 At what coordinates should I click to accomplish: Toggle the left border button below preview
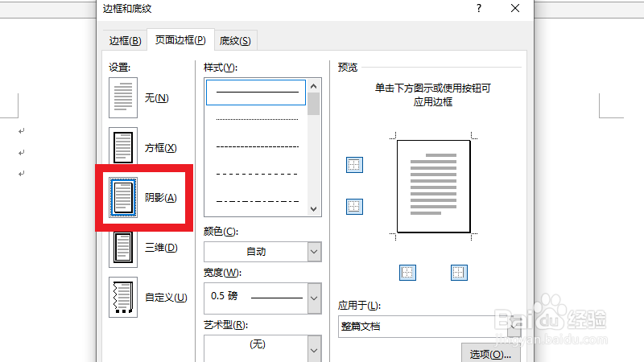[407, 273]
